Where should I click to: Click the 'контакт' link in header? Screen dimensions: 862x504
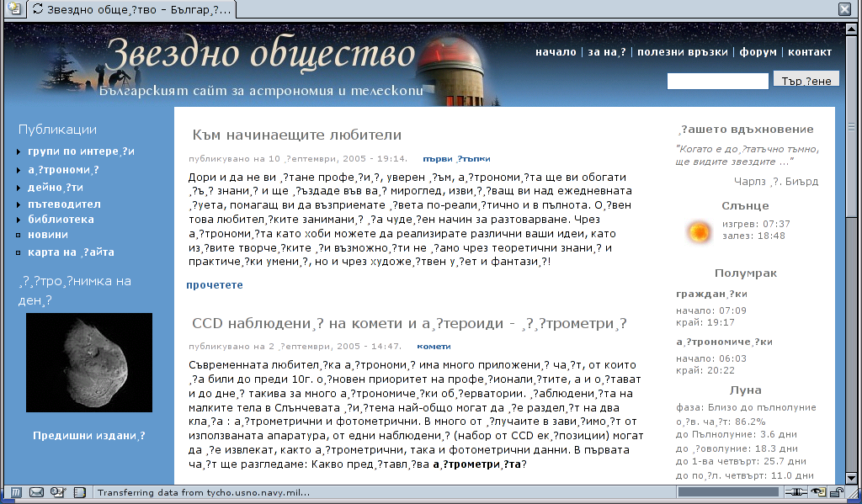[x=809, y=52]
